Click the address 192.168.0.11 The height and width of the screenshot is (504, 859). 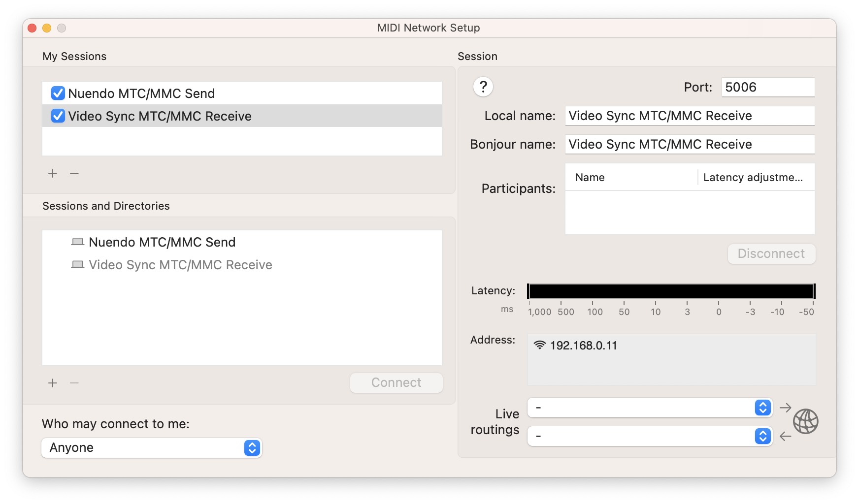tap(583, 346)
